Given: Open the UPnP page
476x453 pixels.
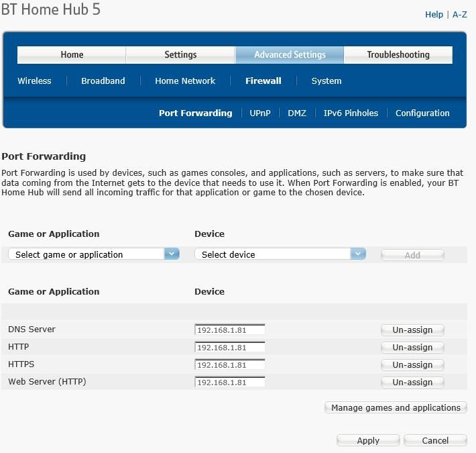Looking at the screenshot, I should pos(260,113).
